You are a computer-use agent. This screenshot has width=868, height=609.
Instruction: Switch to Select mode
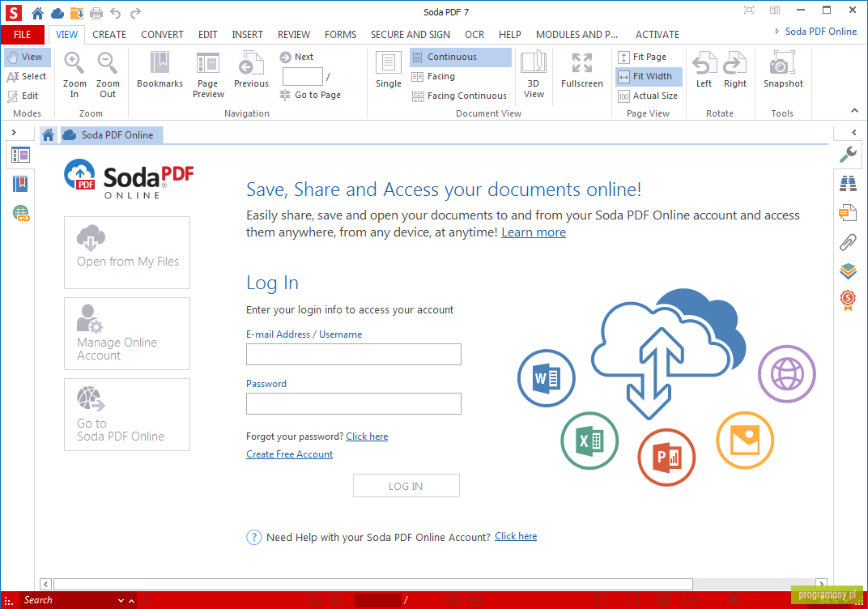click(27, 76)
